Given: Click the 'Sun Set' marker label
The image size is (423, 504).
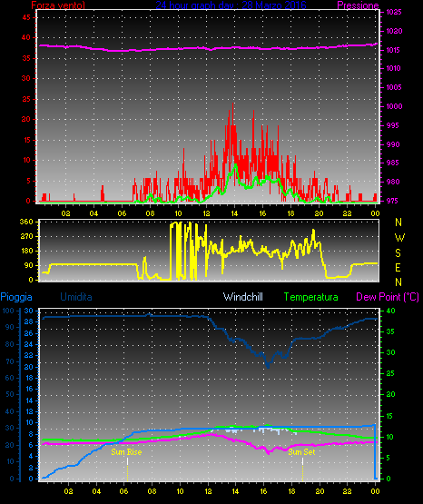Looking at the screenshot, I should [301, 452].
